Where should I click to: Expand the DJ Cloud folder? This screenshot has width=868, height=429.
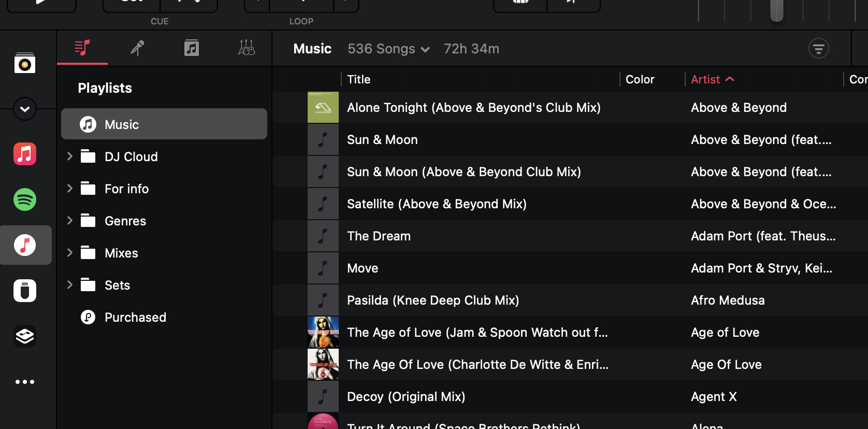pos(70,156)
